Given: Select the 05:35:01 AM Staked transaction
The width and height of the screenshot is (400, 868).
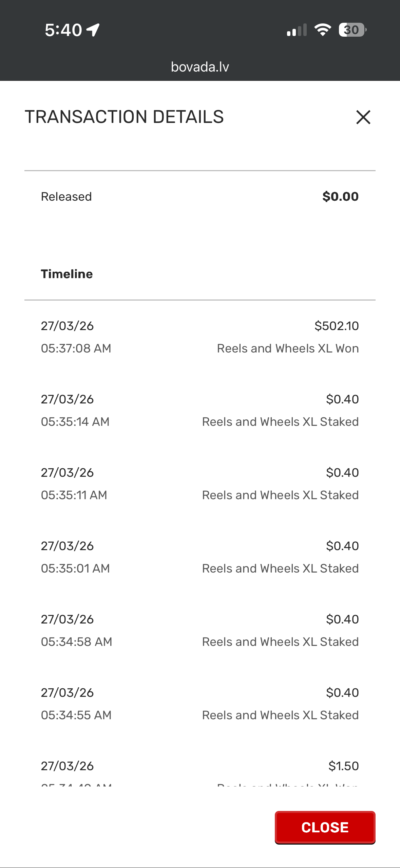Looking at the screenshot, I should [x=200, y=557].
